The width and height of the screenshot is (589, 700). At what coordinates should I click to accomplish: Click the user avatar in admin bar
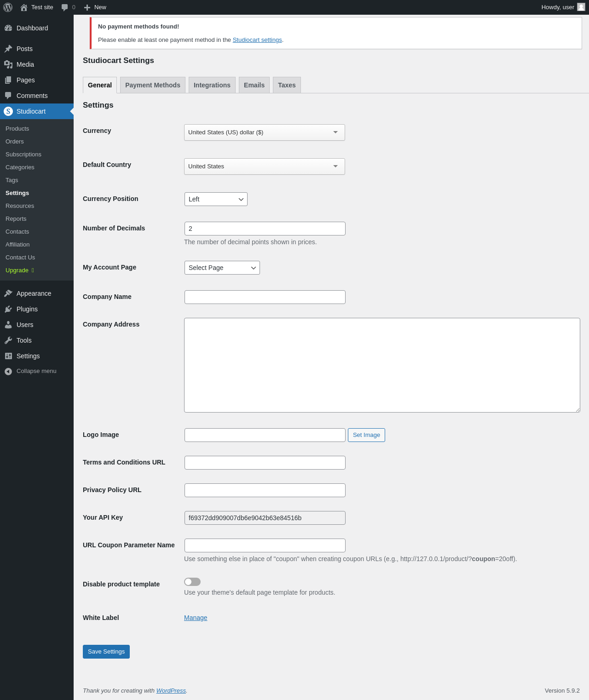[x=581, y=7]
